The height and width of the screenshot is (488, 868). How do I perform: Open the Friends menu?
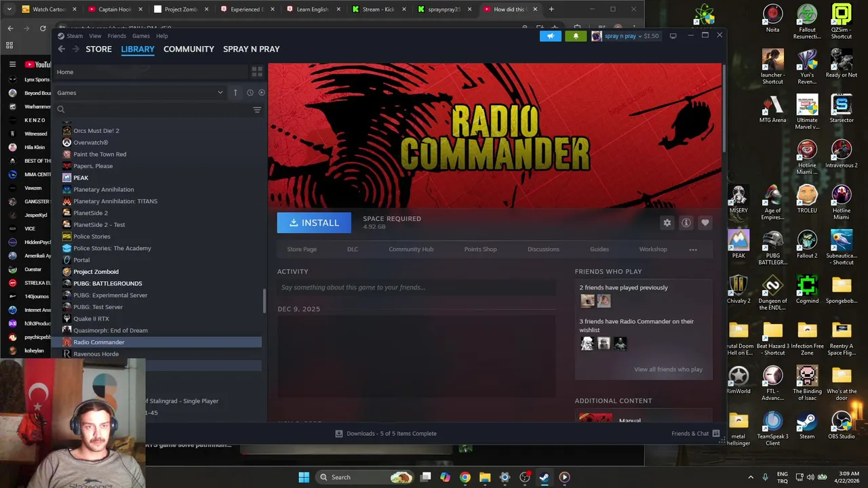(117, 36)
